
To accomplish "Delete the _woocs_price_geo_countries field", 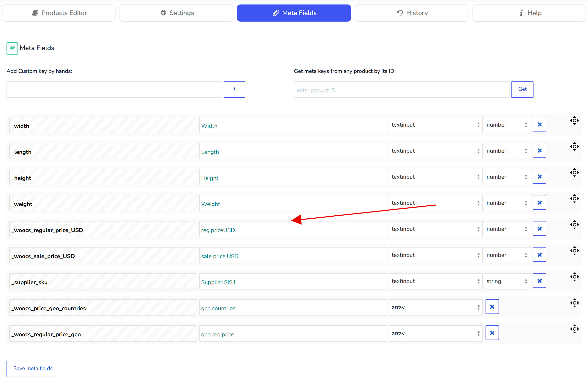I will 492,307.
